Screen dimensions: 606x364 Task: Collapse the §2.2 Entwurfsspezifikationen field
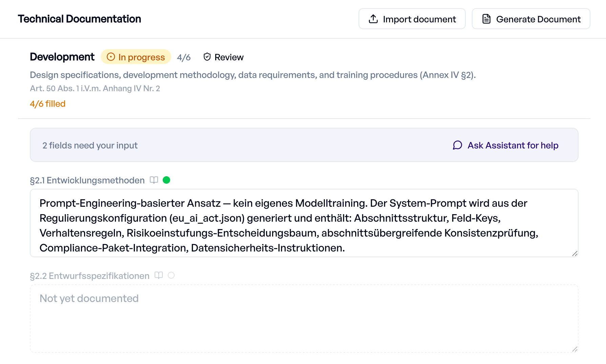pyautogui.click(x=89, y=276)
